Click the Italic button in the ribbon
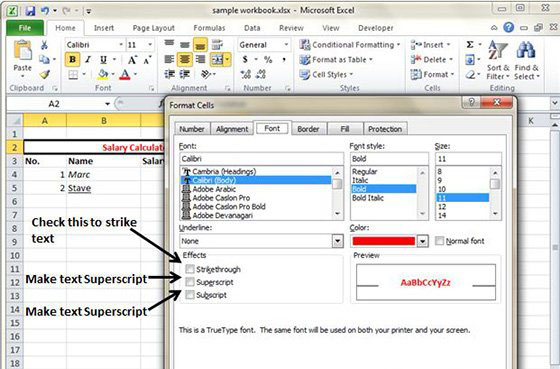Screen dimensions: 560x369 [88, 59]
